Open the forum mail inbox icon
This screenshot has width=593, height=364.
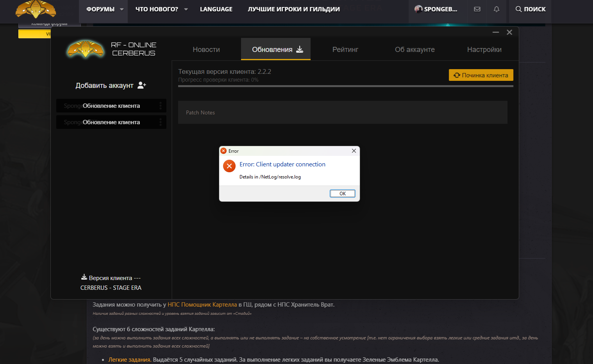click(477, 9)
